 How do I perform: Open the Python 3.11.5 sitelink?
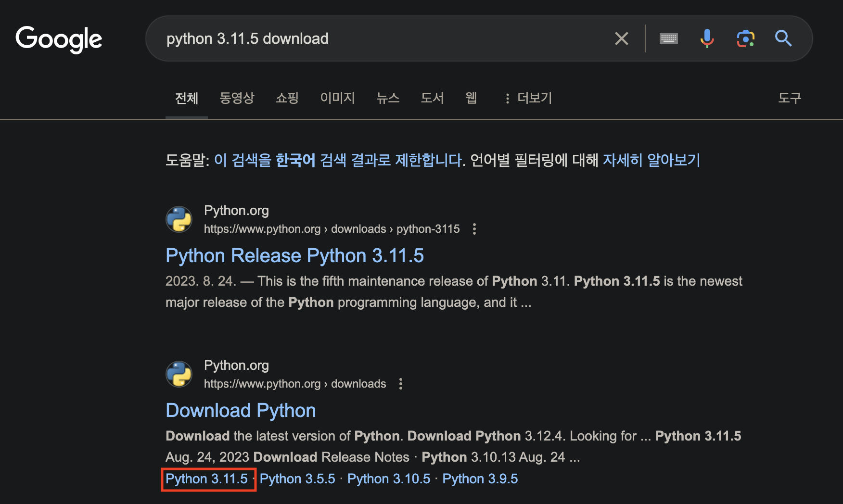pyautogui.click(x=206, y=479)
